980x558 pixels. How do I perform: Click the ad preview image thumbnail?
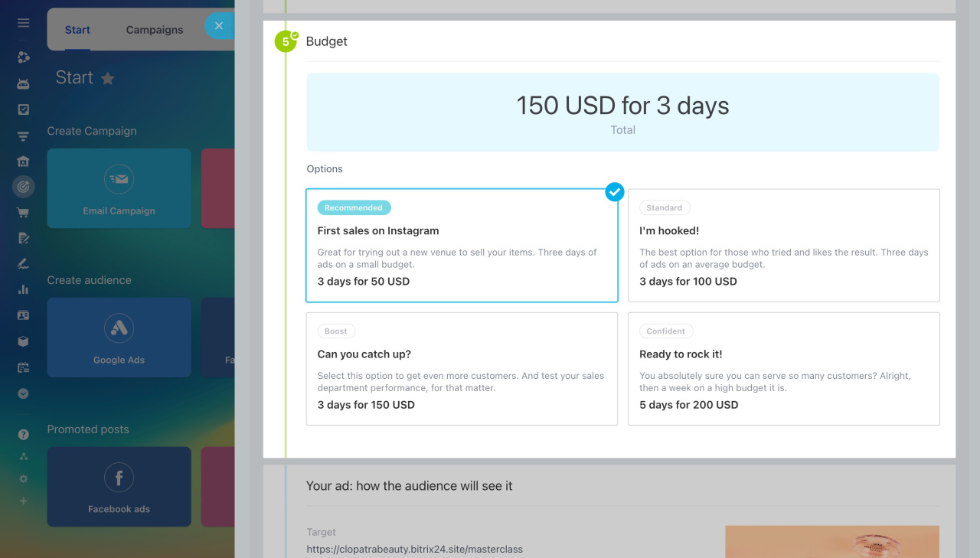832,541
